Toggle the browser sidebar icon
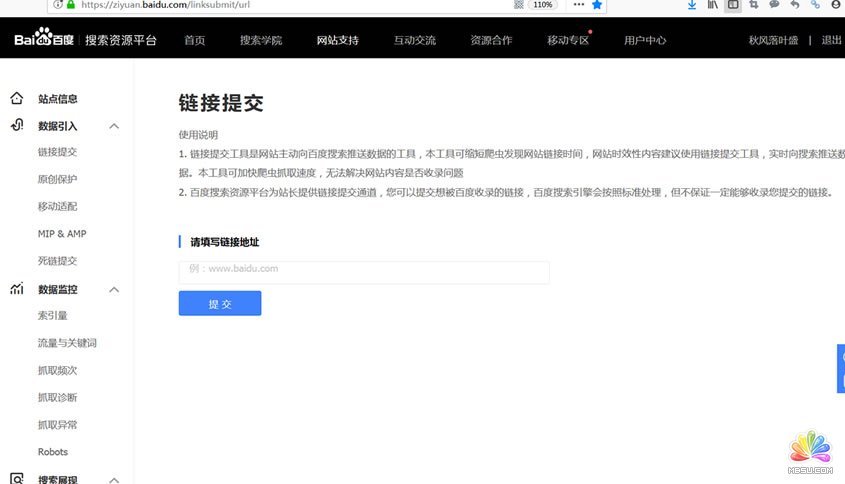This screenshot has height=484, width=845. (x=733, y=5)
